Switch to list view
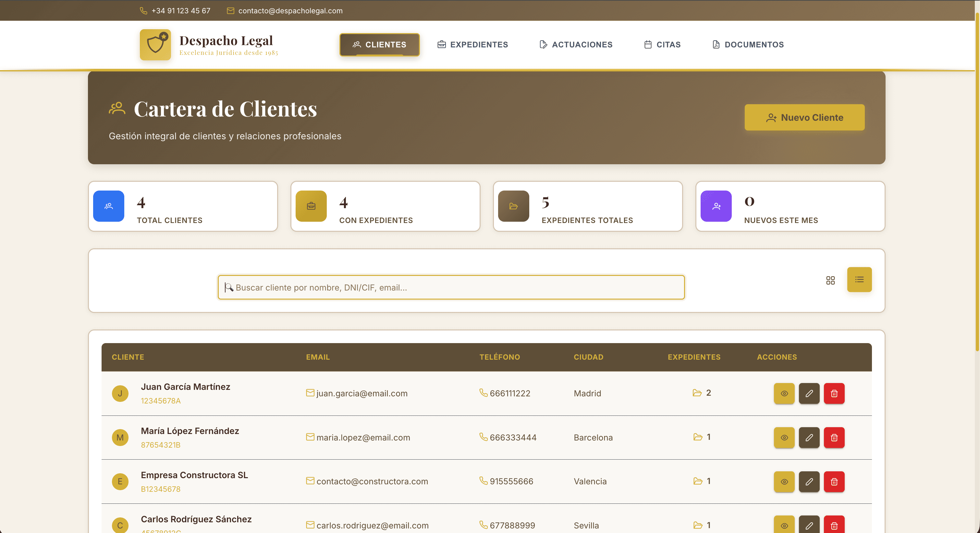The height and width of the screenshot is (533, 980). coord(859,279)
